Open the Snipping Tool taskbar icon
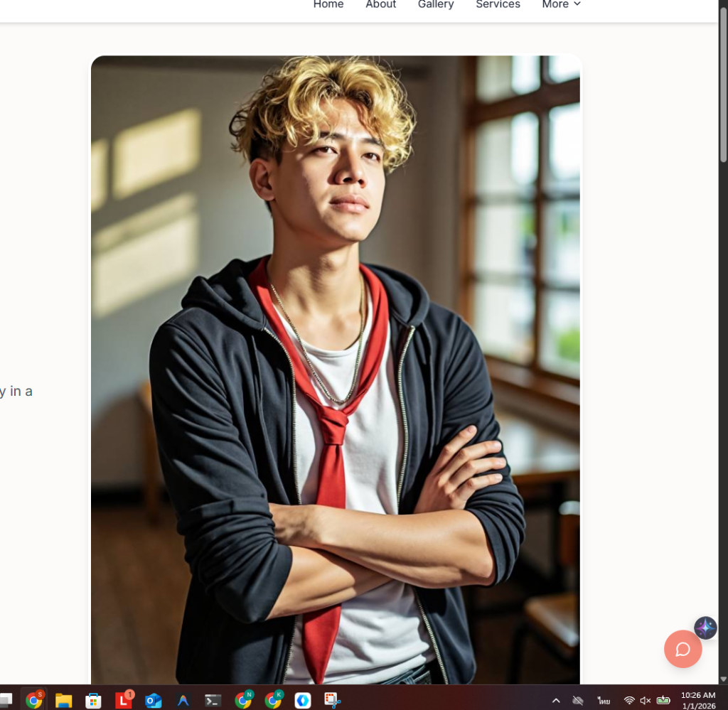This screenshot has width=728, height=710. pyautogui.click(x=332, y=701)
